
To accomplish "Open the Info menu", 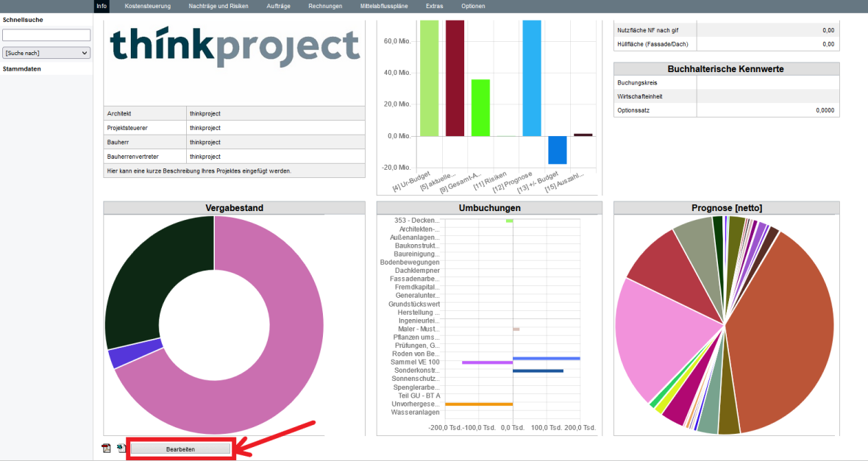I will 102,6.
